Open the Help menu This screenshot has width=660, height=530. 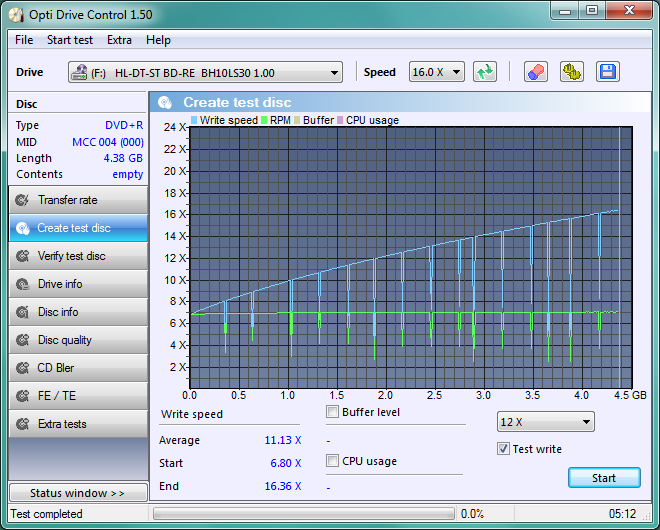pos(158,40)
